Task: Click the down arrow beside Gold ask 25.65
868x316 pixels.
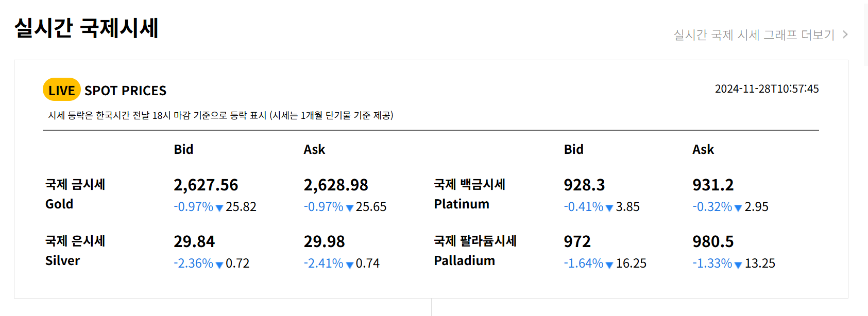Action: pyautogui.click(x=350, y=208)
